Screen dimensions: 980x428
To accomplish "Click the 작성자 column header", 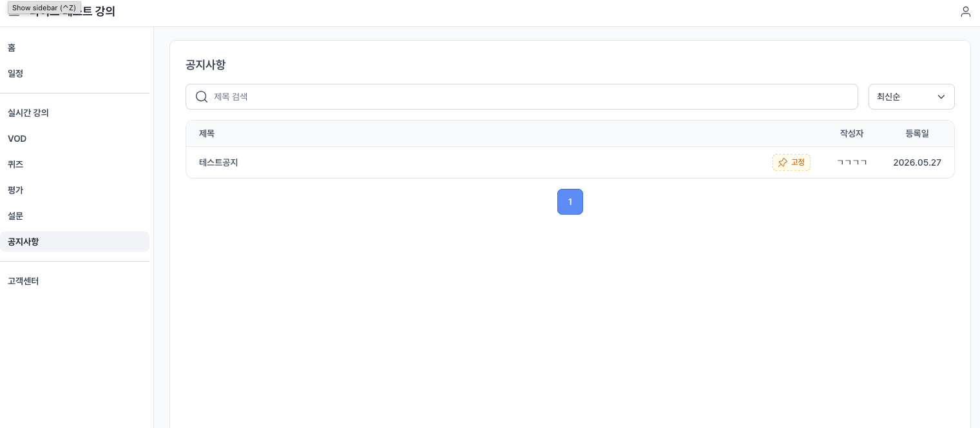I will [x=851, y=133].
